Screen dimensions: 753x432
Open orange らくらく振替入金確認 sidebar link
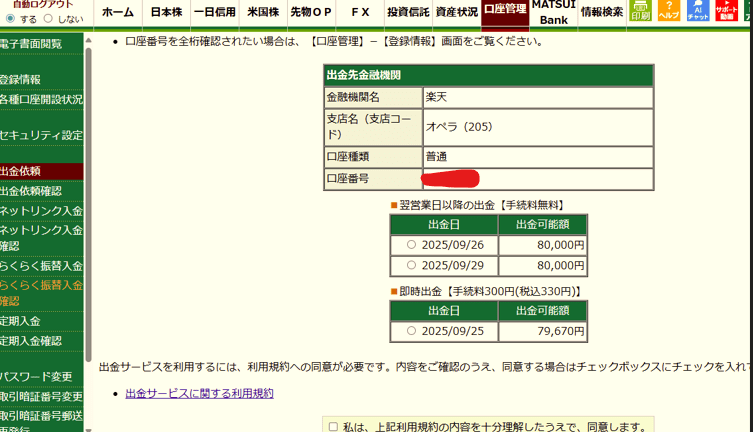point(41,293)
